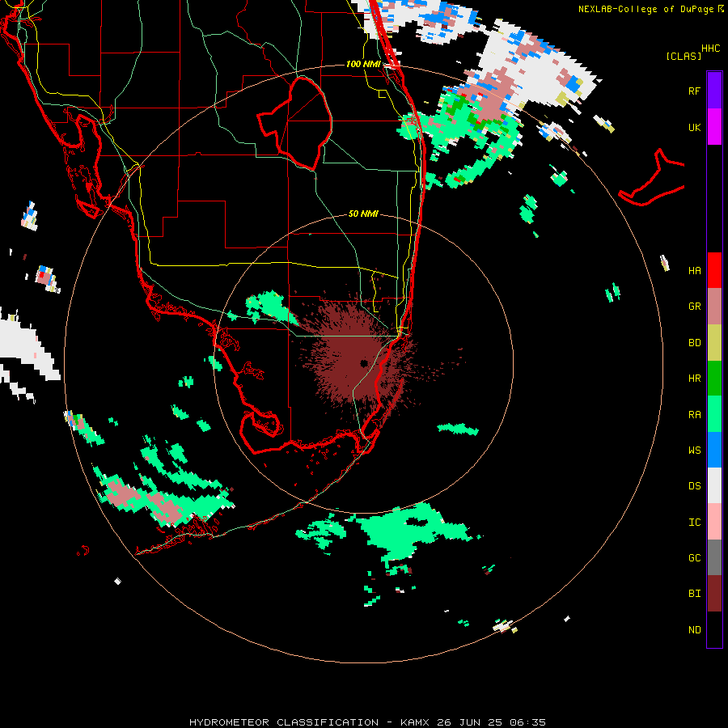The width and height of the screenshot is (728, 728).
Task: Click the '50 NMI' range ring label
Action: [x=363, y=214]
